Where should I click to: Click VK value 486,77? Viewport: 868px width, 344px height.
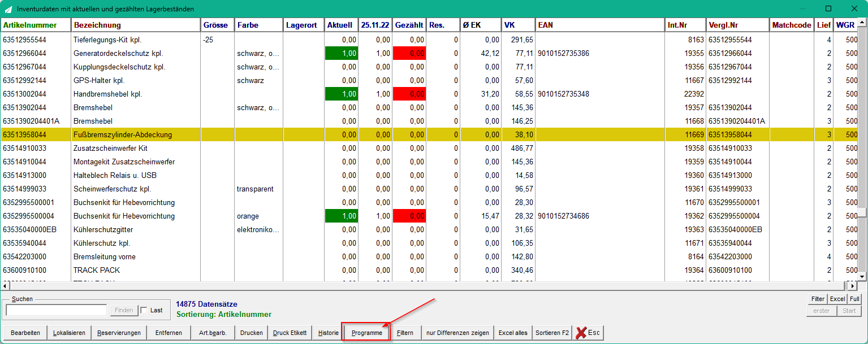[x=521, y=148]
